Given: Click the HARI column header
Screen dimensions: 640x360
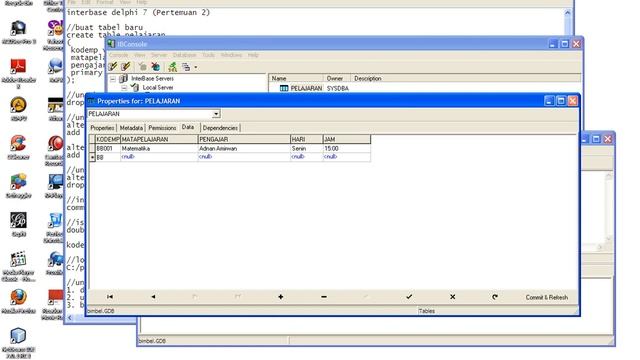Looking at the screenshot, I should tap(307, 139).
